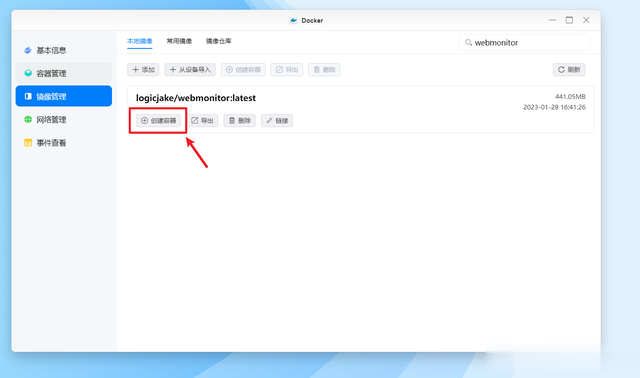Viewport: 640px width, 378px height.
Task: Open the 容器管理 sidebar section
Action: [x=64, y=73]
